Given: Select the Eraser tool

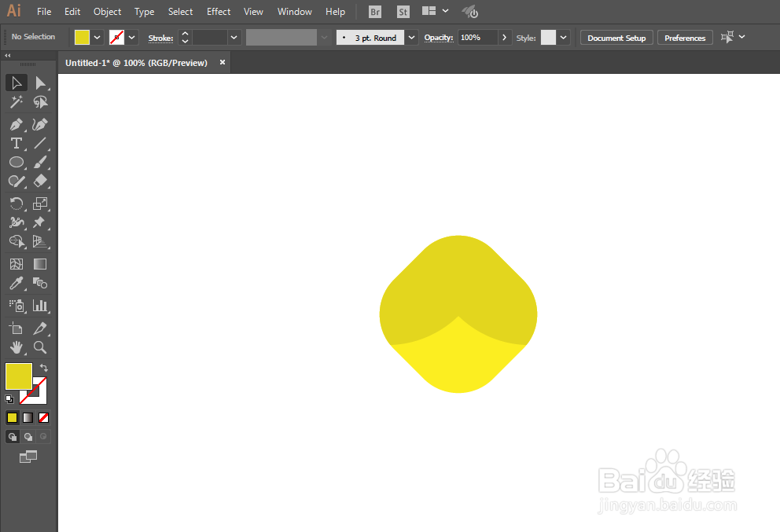Looking at the screenshot, I should 40,181.
